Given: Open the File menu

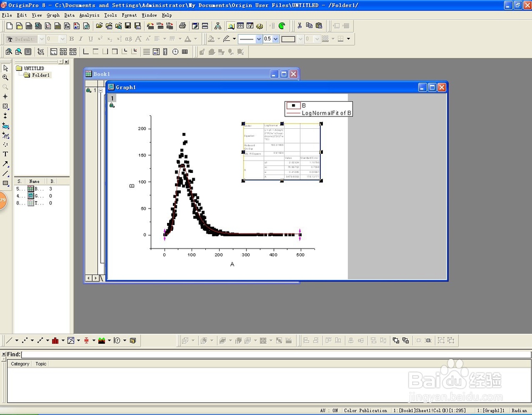Looking at the screenshot, I should coord(7,15).
